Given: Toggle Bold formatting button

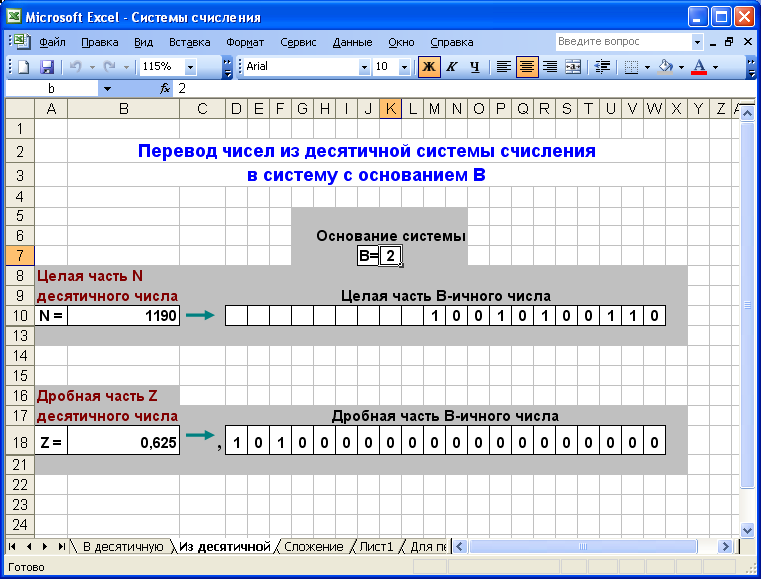Looking at the screenshot, I should click(x=429, y=67).
